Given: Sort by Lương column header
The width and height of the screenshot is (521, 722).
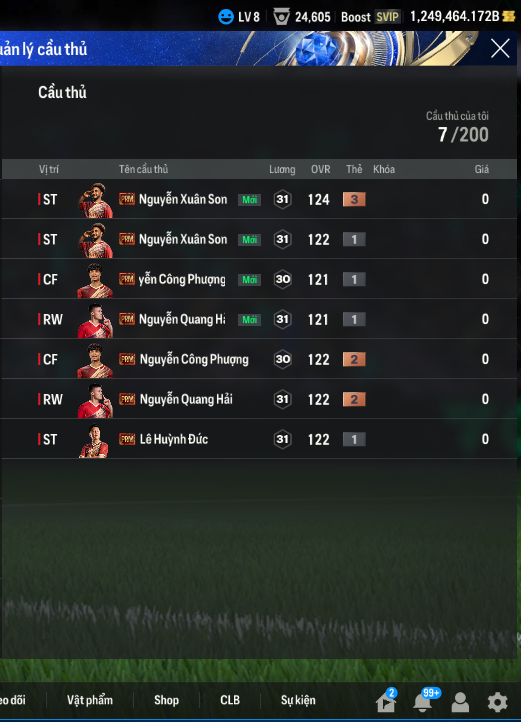Looking at the screenshot, I should [x=282, y=169].
